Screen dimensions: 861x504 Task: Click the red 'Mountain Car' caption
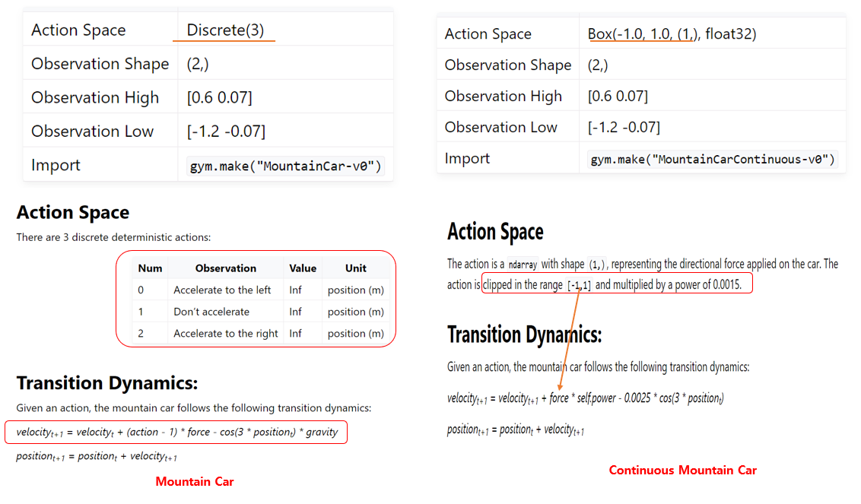point(195,481)
